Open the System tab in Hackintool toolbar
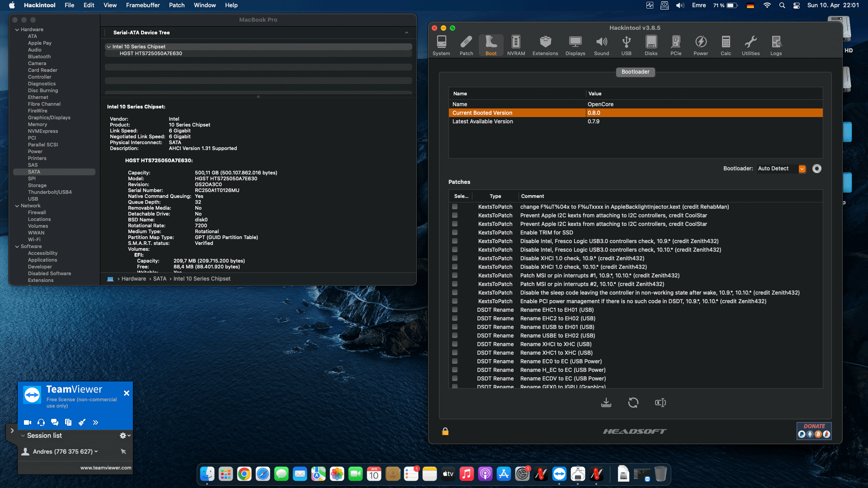This screenshot has width=868, height=488. coord(441,46)
